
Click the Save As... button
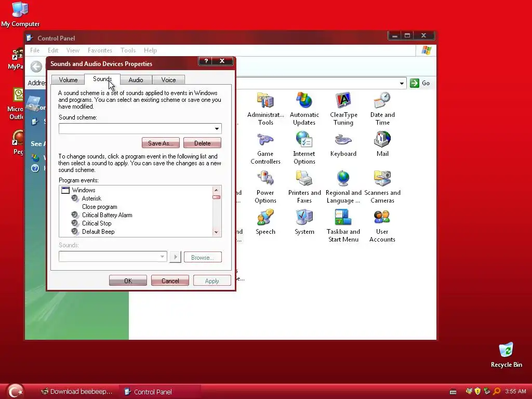click(x=161, y=143)
